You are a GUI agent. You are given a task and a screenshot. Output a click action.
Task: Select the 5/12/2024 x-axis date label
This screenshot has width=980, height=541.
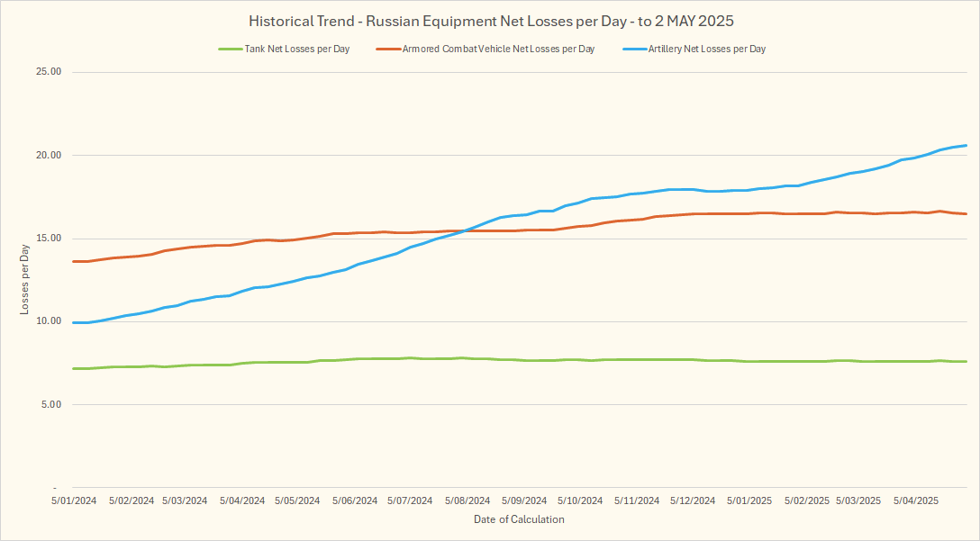(x=693, y=500)
